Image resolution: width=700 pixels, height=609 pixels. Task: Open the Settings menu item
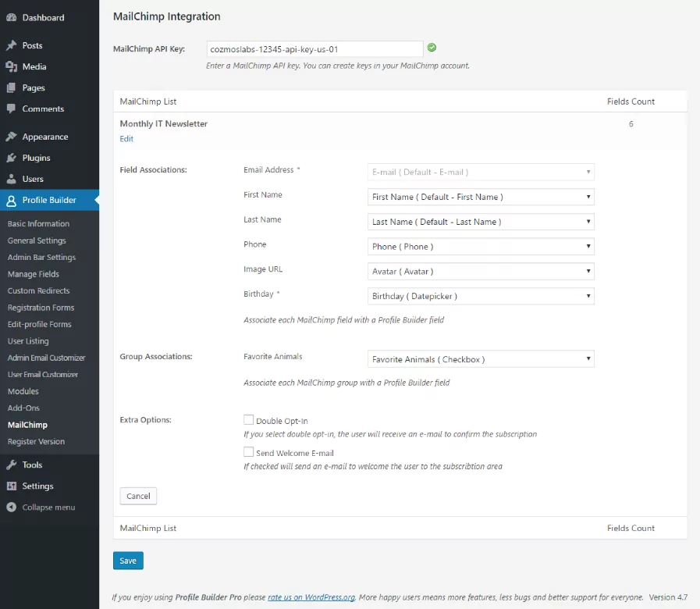tap(49, 486)
